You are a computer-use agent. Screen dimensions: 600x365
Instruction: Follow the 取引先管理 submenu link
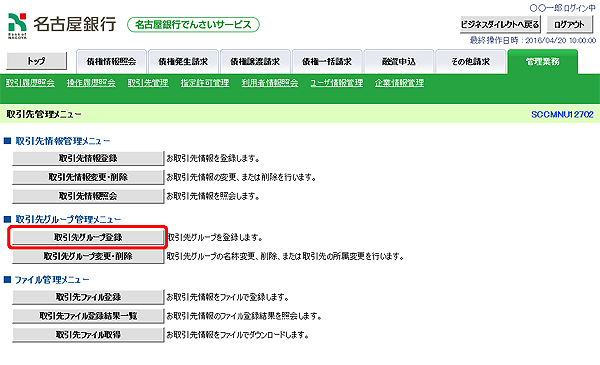148,83
